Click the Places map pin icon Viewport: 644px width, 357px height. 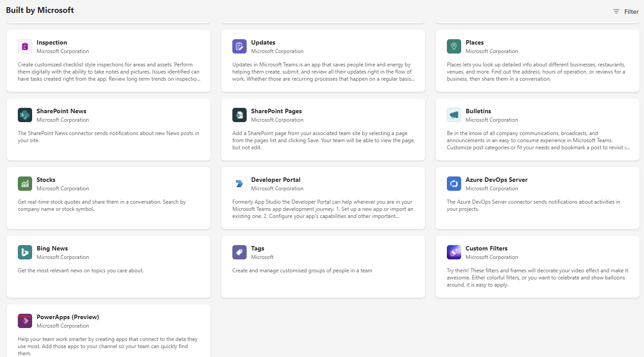click(454, 46)
